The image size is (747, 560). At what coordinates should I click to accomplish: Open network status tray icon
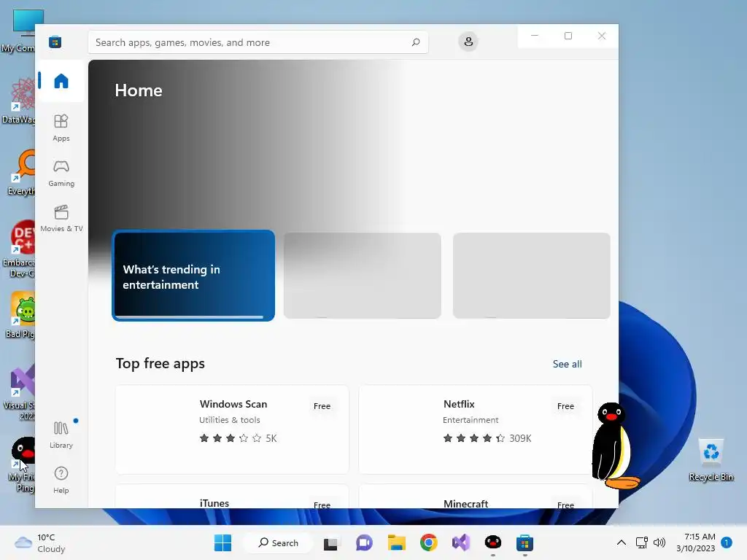[x=642, y=542]
